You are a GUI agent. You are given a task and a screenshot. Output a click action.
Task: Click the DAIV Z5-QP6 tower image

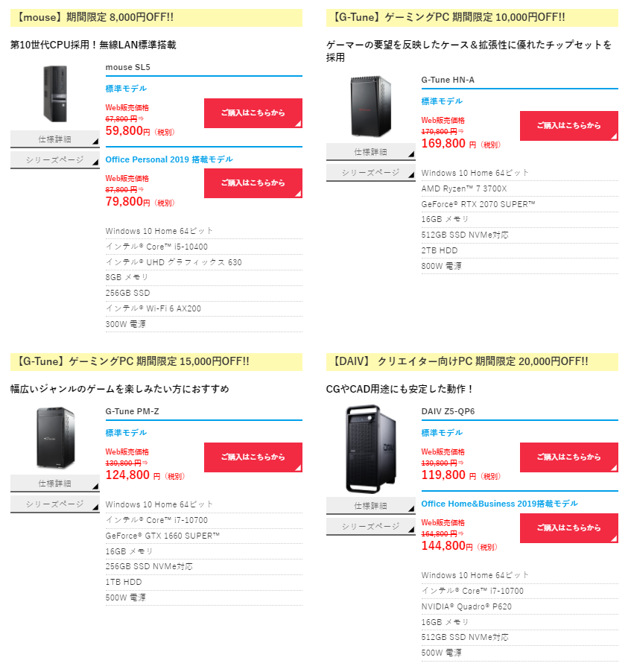click(x=371, y=448)
